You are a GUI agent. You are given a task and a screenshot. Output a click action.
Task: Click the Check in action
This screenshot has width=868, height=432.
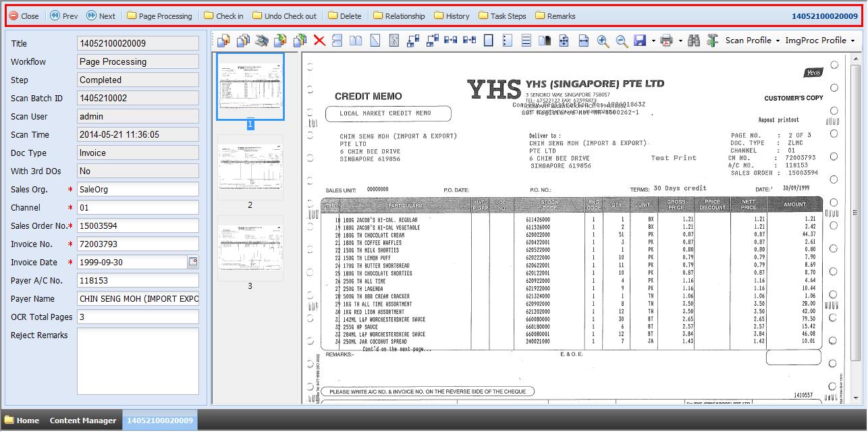[223, 16]
